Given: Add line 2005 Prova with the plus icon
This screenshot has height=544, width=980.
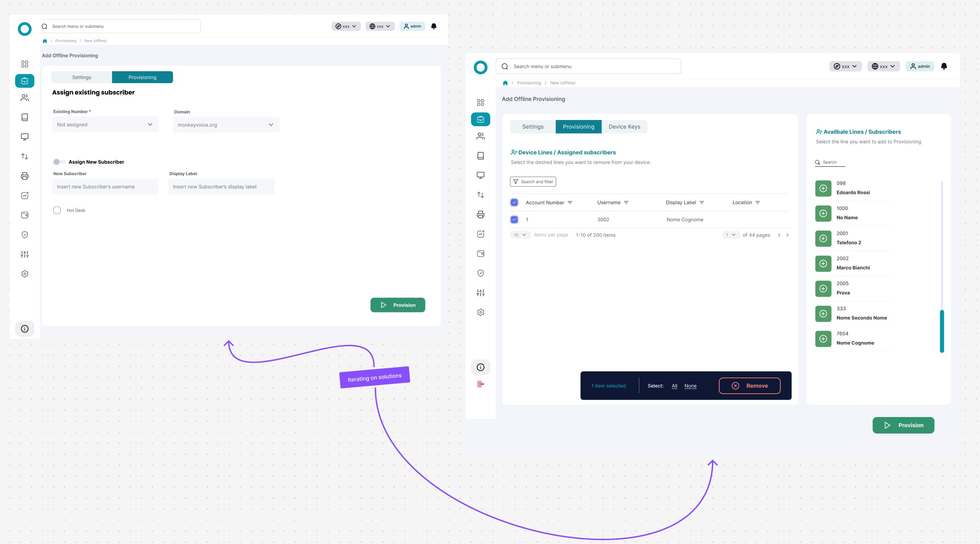Looking at the screenshot, I should (x=823, y=289).
